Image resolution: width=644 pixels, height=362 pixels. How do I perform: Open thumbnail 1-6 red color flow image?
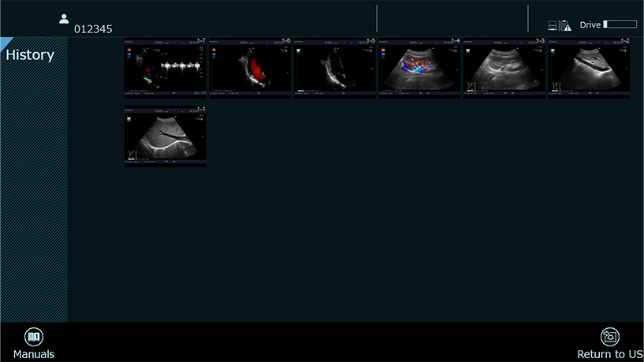click(x=250, y=68)
